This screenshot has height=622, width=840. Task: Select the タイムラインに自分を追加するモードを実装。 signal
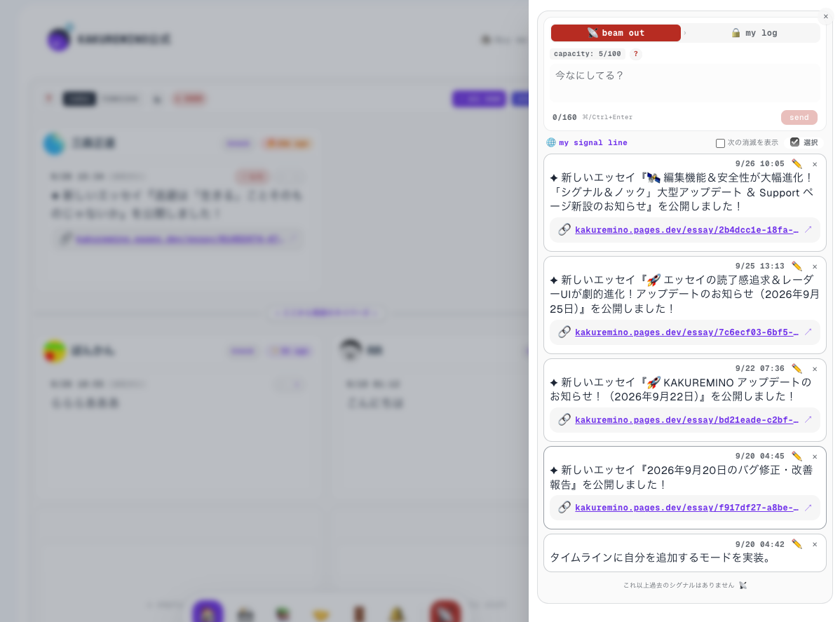tap(663, 557)
